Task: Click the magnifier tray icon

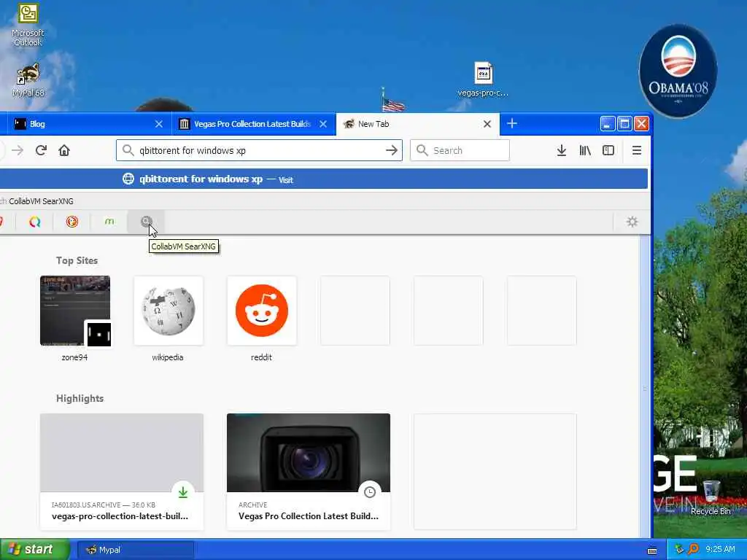Action: 694,550
